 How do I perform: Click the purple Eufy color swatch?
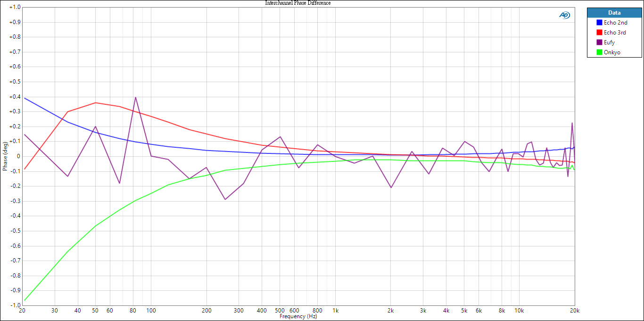(599, 42)
